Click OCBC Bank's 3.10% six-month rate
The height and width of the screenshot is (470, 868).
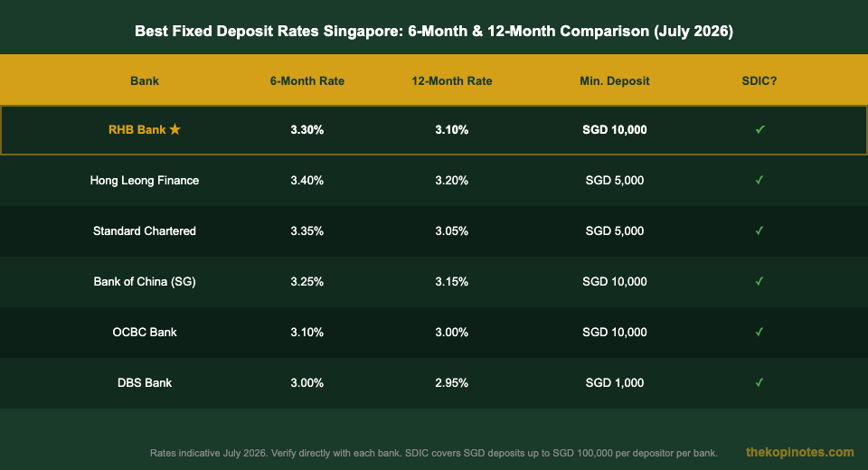click(307, 332)
